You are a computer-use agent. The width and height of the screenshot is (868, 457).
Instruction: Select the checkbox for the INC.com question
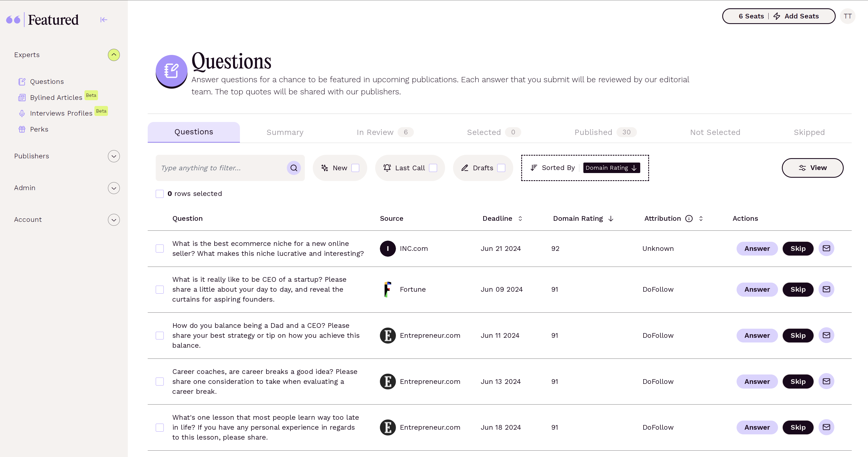[x=160, y=249]
